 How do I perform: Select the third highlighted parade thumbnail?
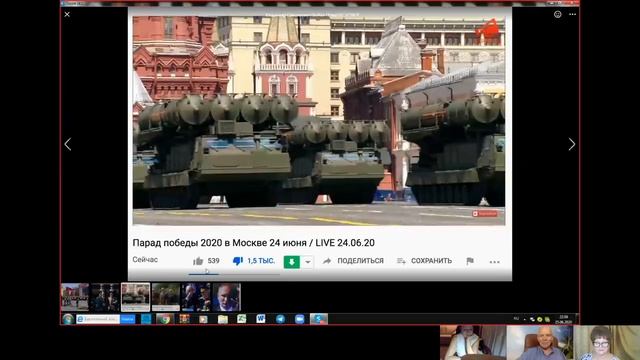(136, 297)
